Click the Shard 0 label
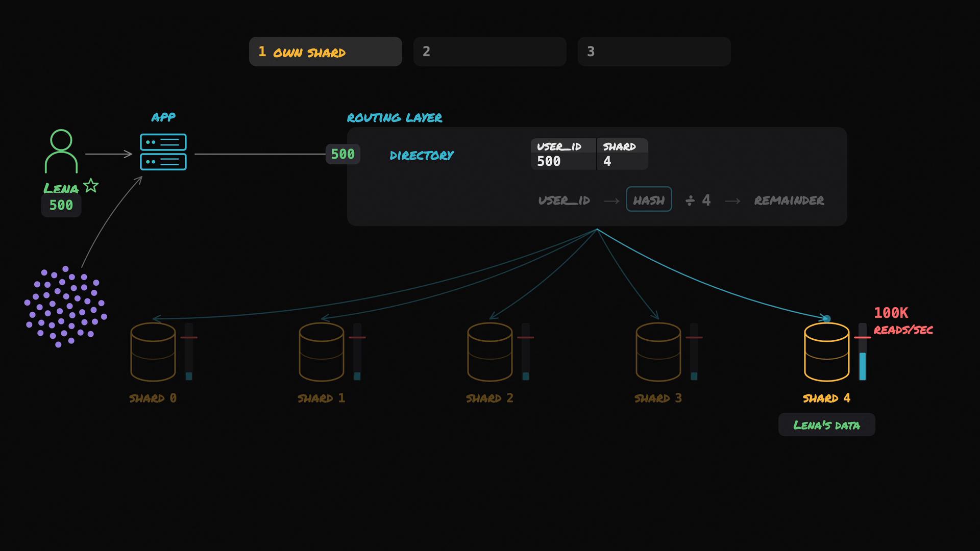This screenshot has width=980, height=551. pyautogui.click(x=153, y=398)
